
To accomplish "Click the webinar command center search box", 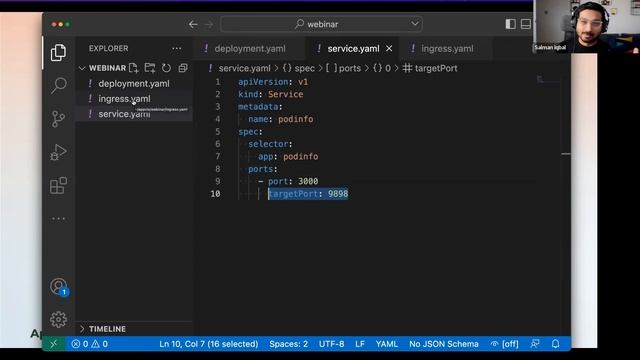I will (322, 24).
